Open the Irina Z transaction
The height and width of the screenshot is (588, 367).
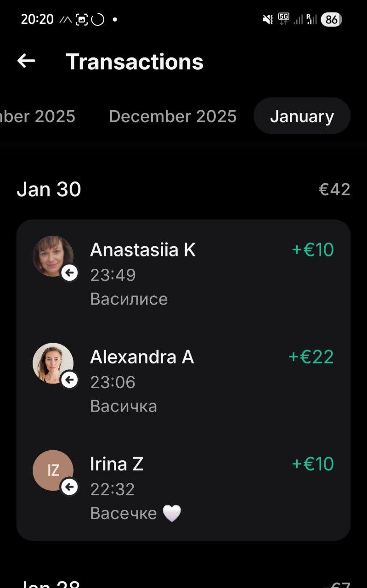pos(184,488)
